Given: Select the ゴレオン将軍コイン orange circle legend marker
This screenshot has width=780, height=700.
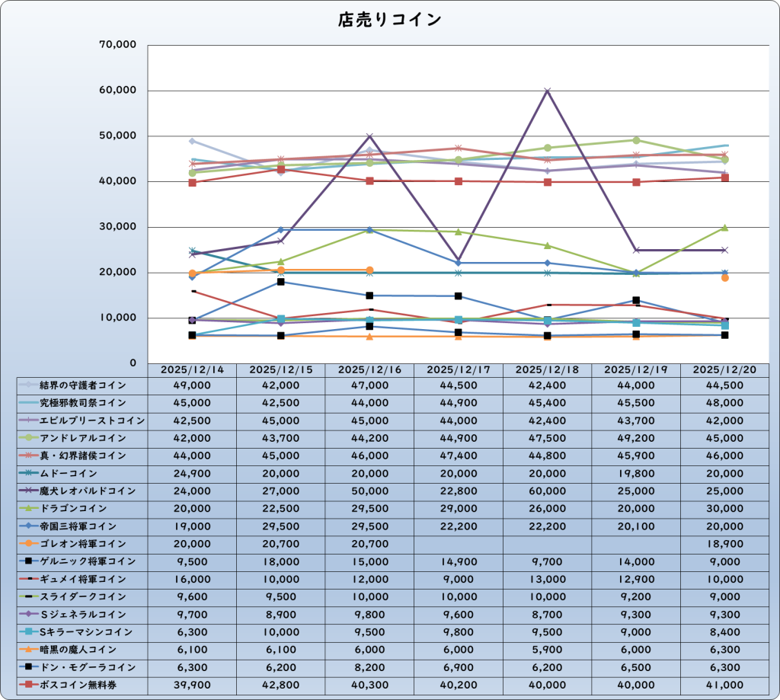Looking at the screenshot, I should (x=29, y=544).
